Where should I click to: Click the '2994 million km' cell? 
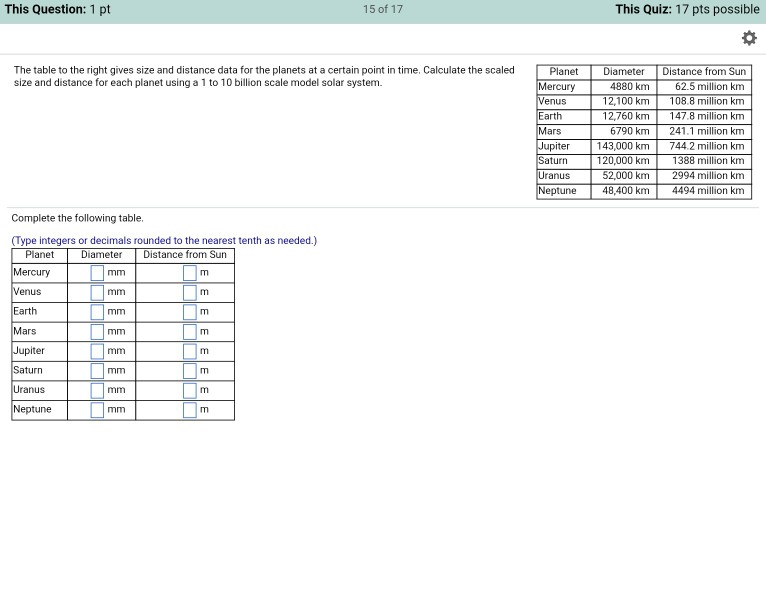(x=704, y=175)
